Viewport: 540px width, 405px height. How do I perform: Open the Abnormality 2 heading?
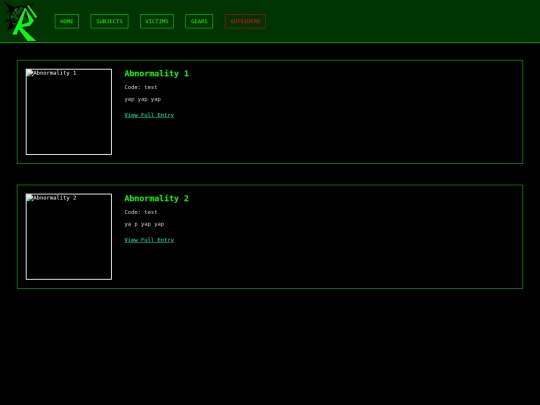(156, 198)
